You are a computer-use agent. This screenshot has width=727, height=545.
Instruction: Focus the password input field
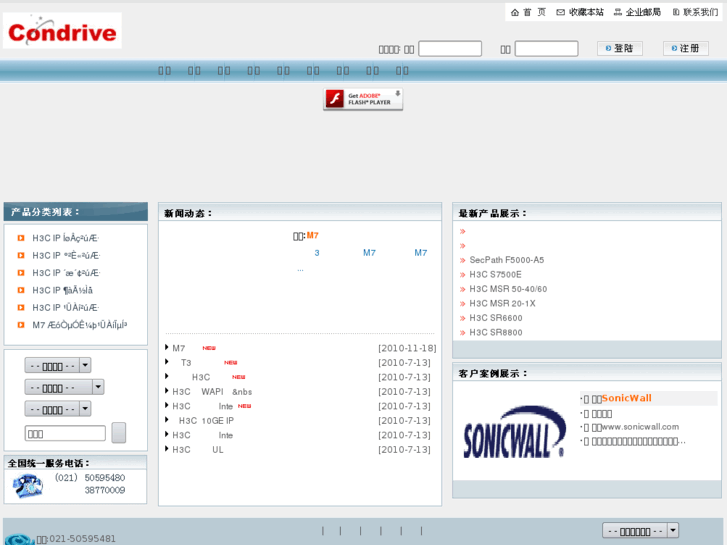click(x=546, y=49)
